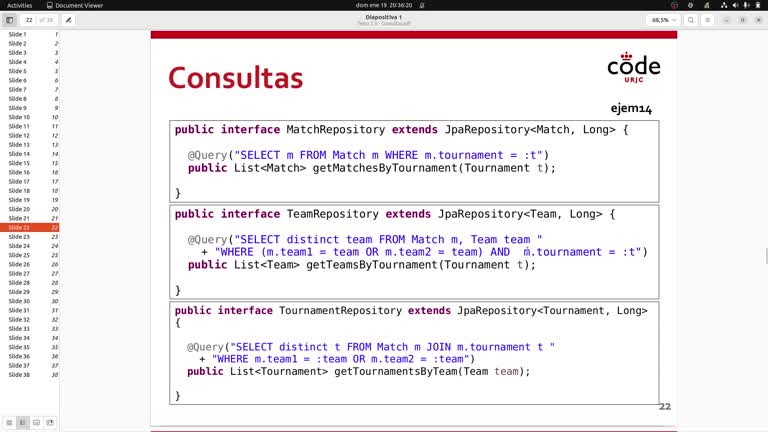
Task: Go to Slide 15 in outline
Action: 30,163
